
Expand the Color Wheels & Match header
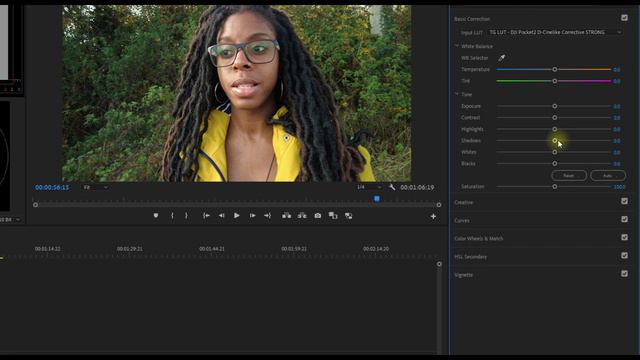pos(479,238)
